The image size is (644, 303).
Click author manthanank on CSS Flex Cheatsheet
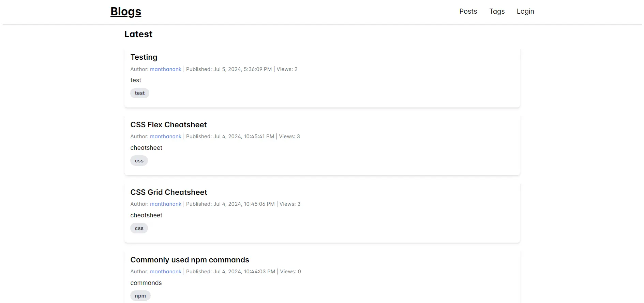[x=165, y=136]
